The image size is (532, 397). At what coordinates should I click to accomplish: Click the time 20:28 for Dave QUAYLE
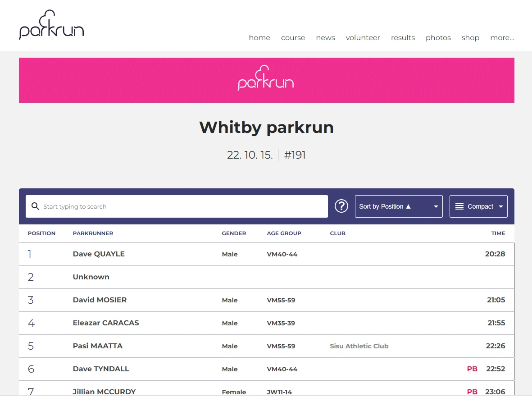495,254
